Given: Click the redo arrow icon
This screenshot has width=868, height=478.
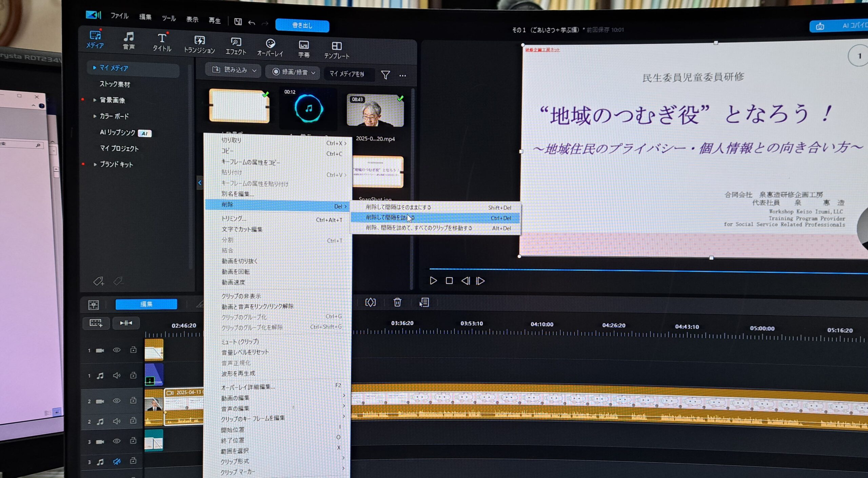Looking at the screenshot, I should 265,23.
